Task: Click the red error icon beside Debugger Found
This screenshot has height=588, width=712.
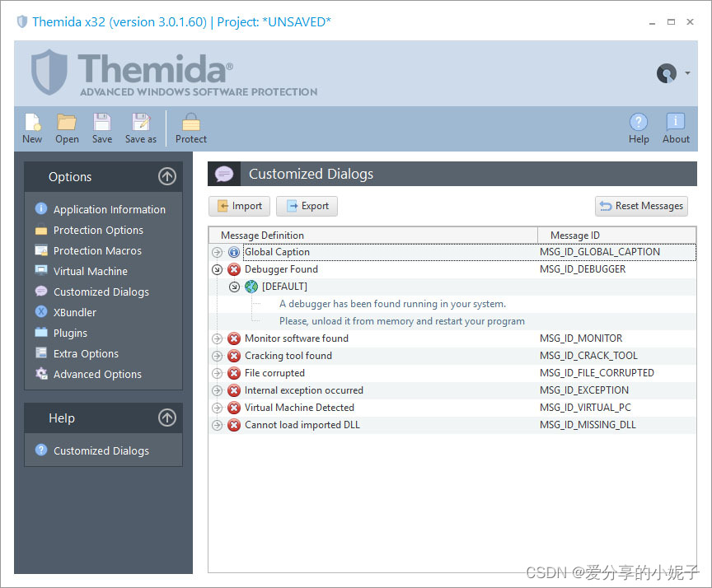Action: (x=234, y=269)
